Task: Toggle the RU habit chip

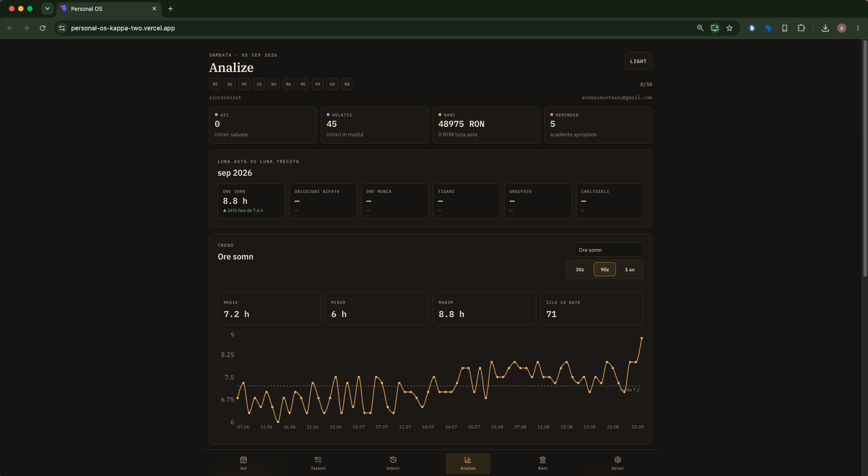Action: coord(274,84)
